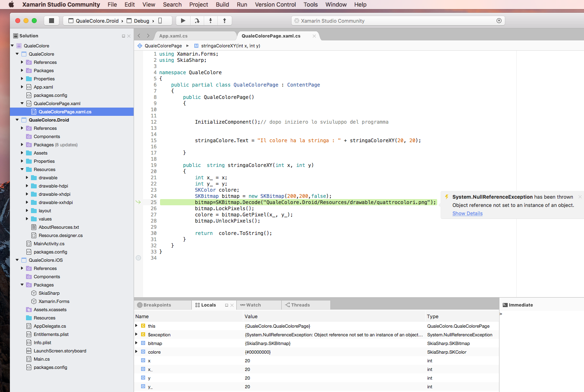Click the Step Out debug icon

pyautogui.click(x=224, y=21)
